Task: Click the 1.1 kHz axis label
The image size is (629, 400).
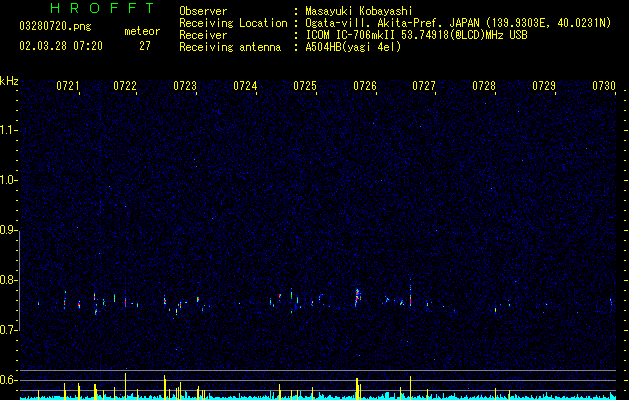Action: point(8,130)
